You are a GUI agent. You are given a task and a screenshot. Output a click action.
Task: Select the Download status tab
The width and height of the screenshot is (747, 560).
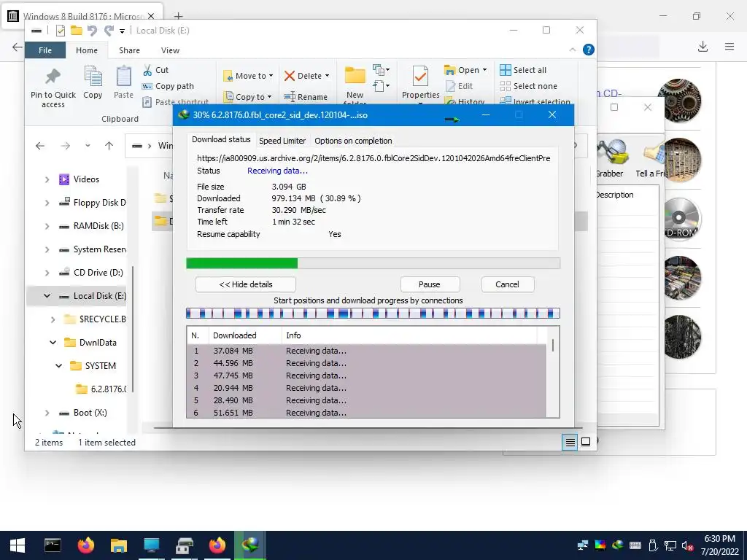(x=221, y=139)
